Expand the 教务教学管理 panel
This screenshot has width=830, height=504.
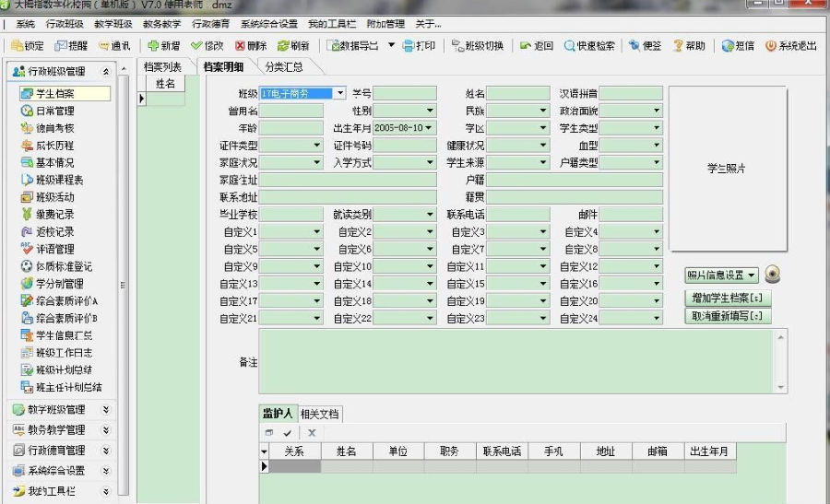pyautogui.click(x=106, y=430)
